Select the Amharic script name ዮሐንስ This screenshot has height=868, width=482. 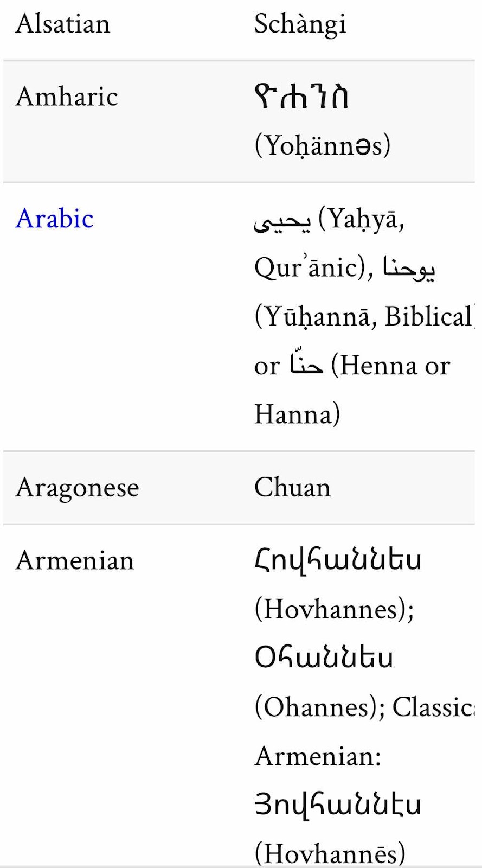301,97
